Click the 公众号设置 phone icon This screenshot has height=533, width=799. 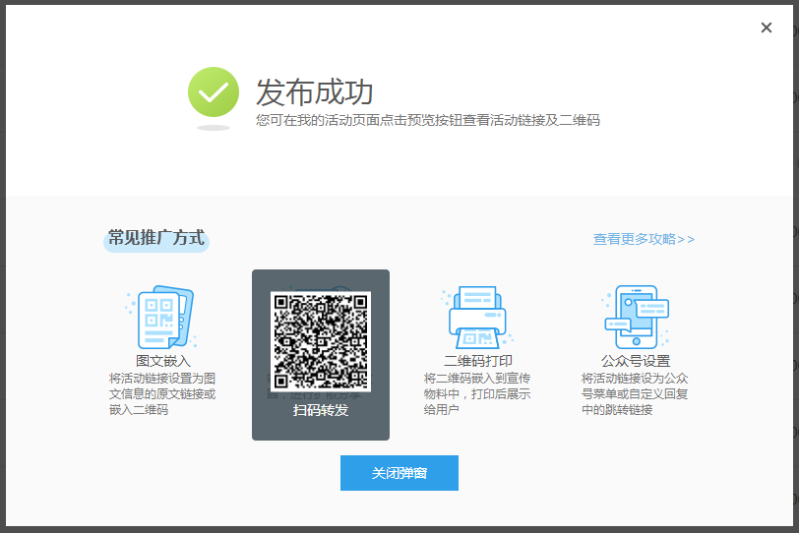(635, 317)
